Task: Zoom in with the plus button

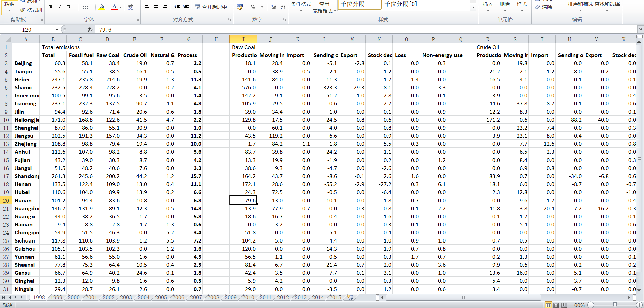Action: click(x=640, y=305)
